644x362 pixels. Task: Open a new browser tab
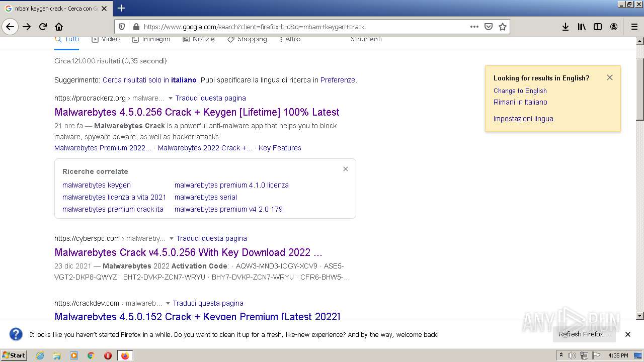click(121, 8)
